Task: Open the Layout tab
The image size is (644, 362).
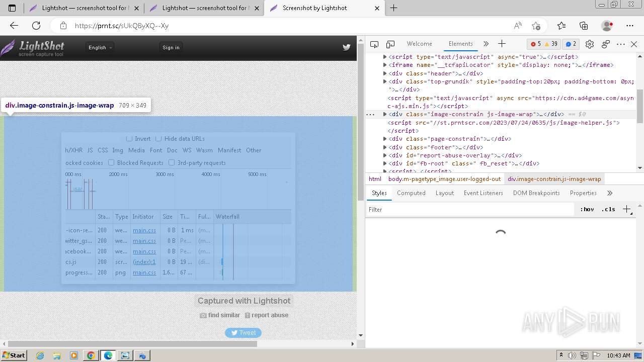Action: 444,193
